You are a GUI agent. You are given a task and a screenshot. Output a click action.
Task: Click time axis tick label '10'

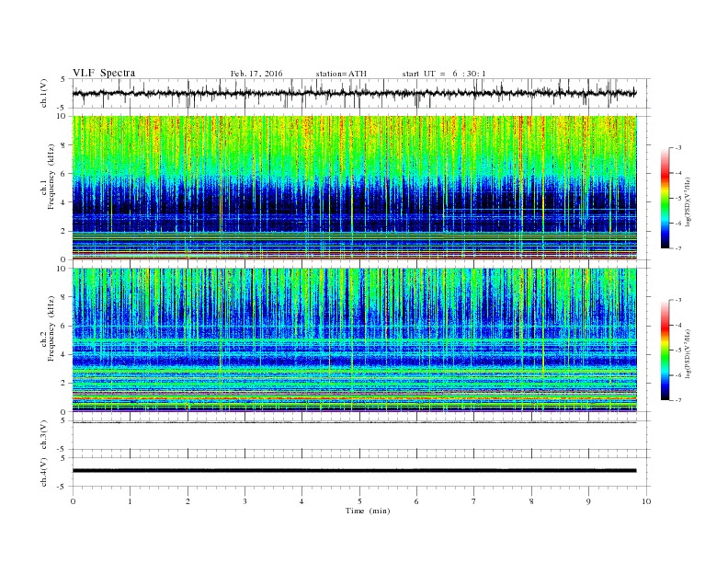(646, 501)
